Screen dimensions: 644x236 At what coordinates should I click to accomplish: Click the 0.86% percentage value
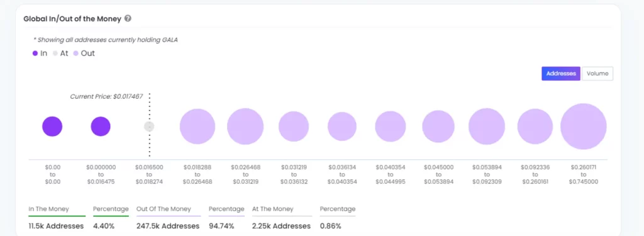[330, 226]
